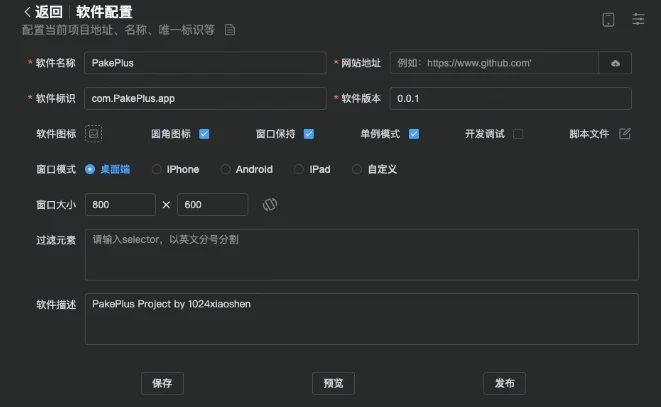Click the Publish button
The width and height of the screenshot is (661, 407).
point(504,383)
